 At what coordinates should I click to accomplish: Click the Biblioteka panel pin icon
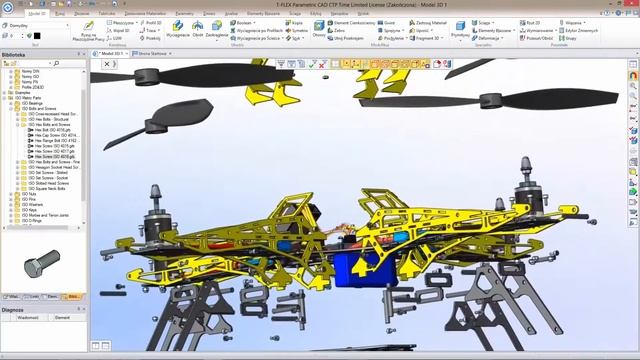79,54
